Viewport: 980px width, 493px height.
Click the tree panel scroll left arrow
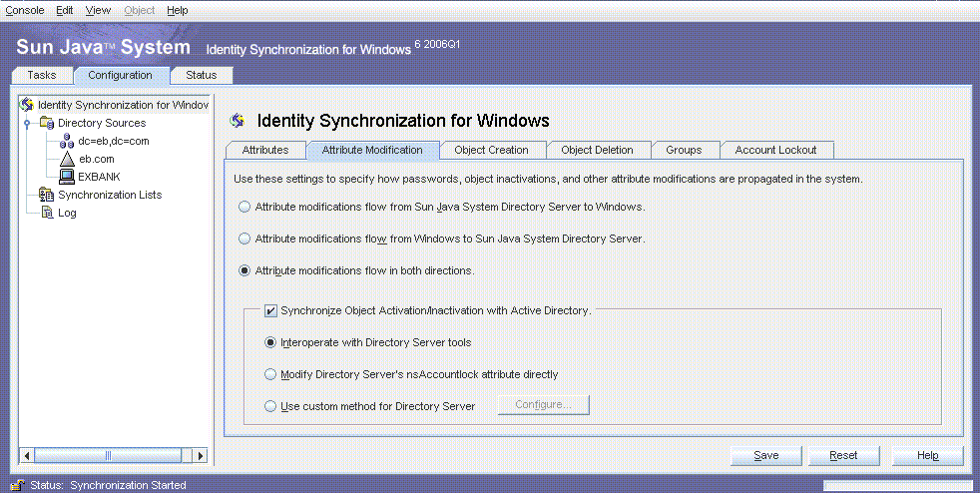click(27, 455)
